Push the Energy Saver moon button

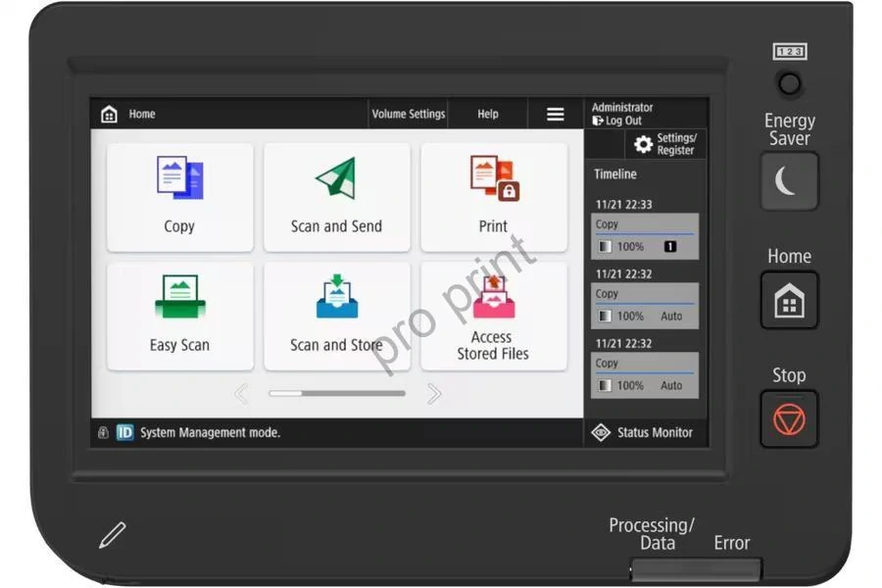pyautogui.click(x=789, y=181)
